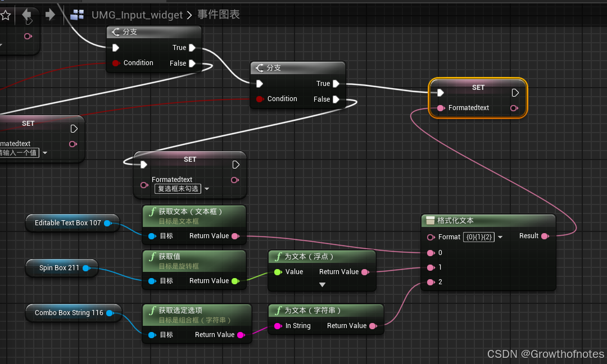Click output pin of Editable Text Box 107
The image size is (607, 364).
click(x=108, y=223)
